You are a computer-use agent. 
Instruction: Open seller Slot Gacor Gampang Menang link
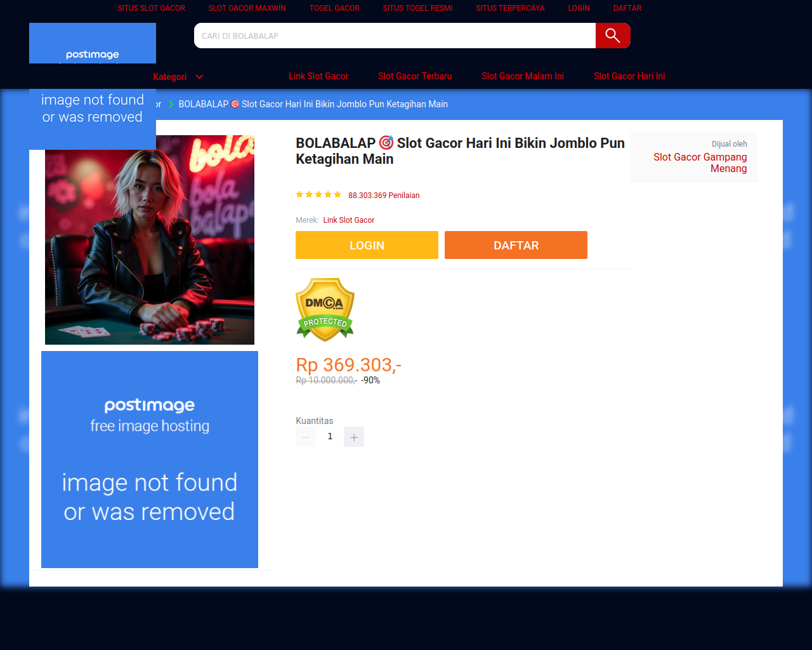(x=700, y=162)
